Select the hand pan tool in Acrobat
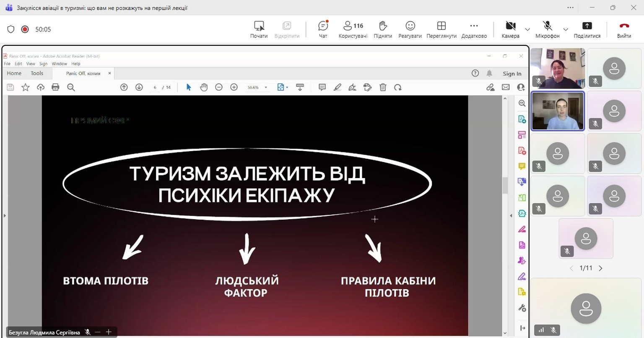Image resolution: width=644 pixels, height=338 pixels. click(204, 87)
